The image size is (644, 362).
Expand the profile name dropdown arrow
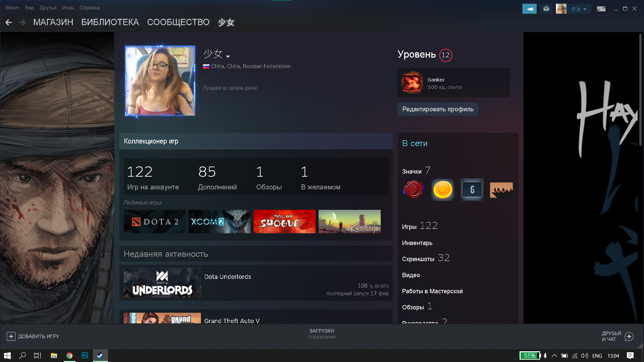tap(228, 56)
